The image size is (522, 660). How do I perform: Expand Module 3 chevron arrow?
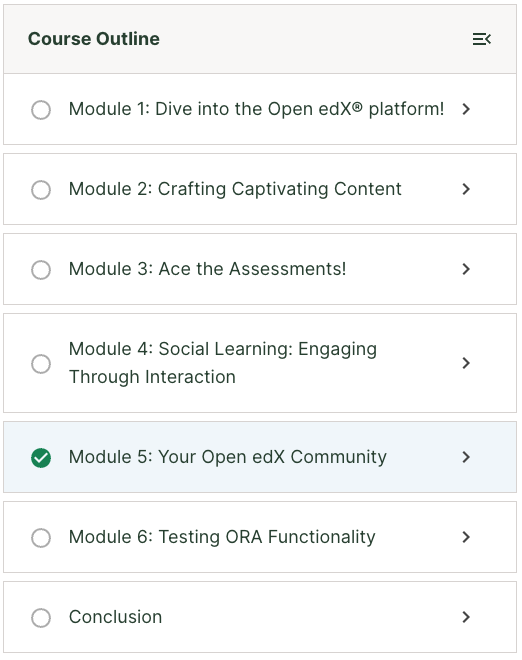[x=466, y=269]
